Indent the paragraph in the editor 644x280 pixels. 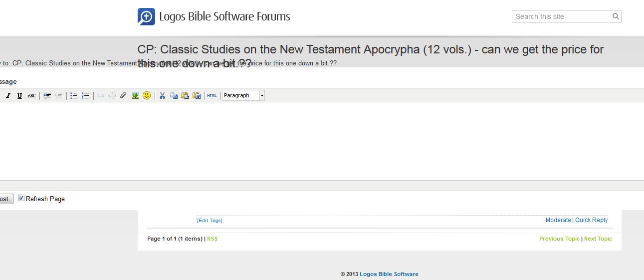click(x=47, y=95)
